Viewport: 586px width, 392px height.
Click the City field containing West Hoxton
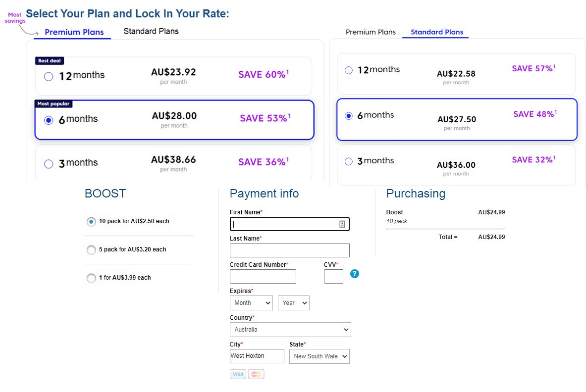tap(257, 356)
